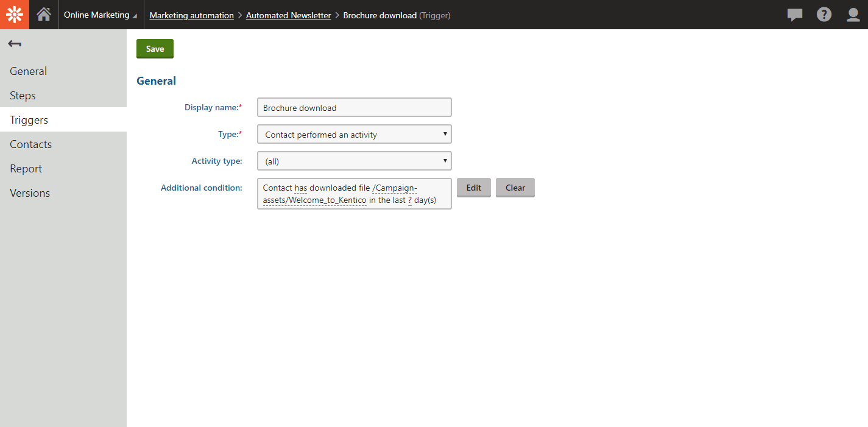
Task: Switch to the Steps tab
Action: pos(63,96)
